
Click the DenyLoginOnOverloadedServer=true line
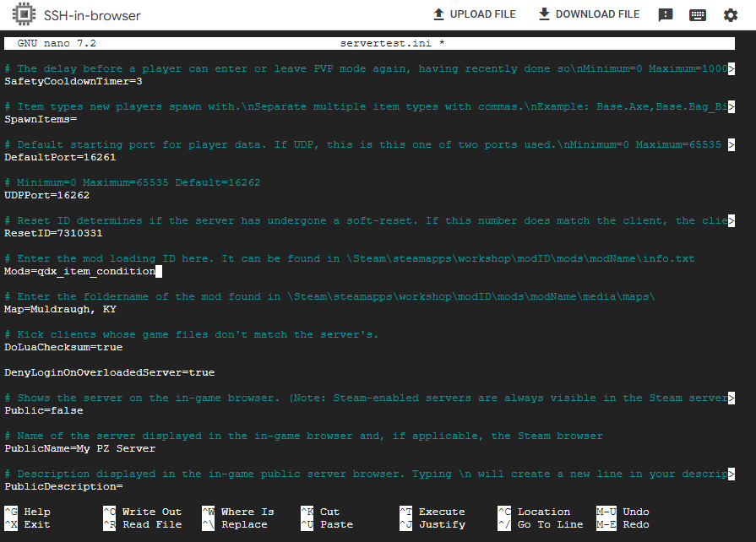coord(110,372)
